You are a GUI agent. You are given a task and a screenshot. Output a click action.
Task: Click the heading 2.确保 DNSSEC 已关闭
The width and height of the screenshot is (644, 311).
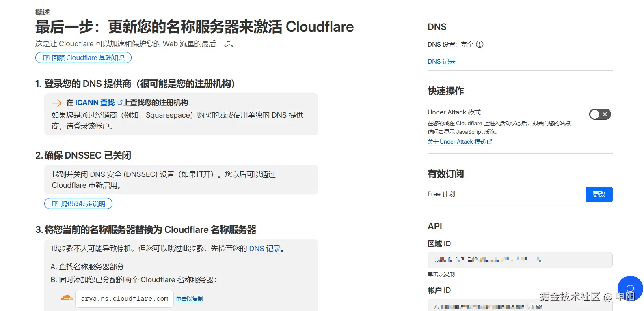tap(83, 155)
